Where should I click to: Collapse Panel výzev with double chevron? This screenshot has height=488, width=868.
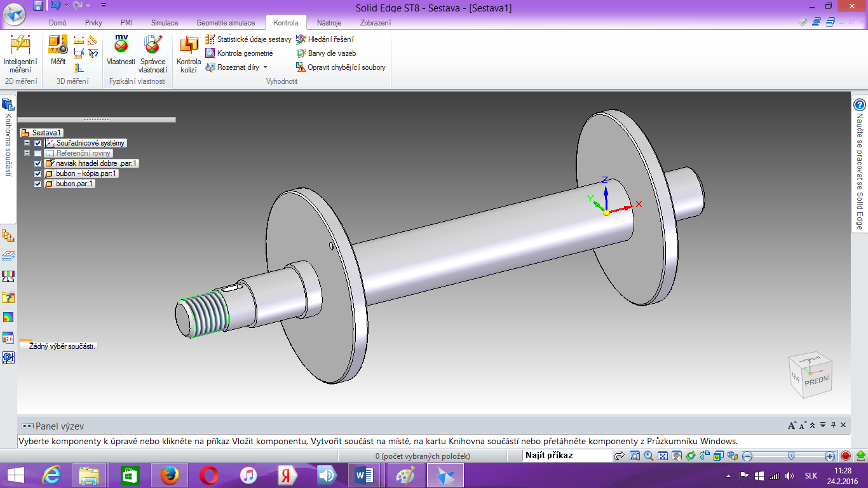813,425
